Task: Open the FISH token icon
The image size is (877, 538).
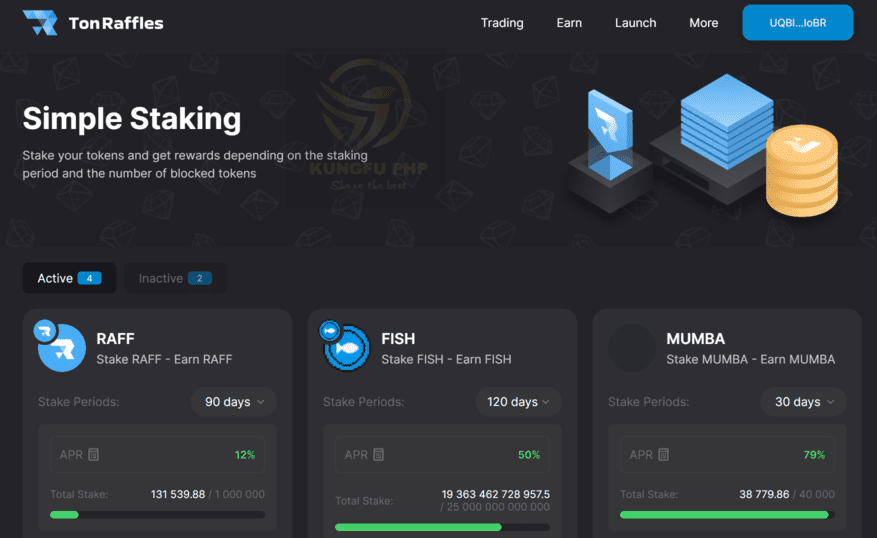Action: pyautogui.click(x=345, y=347)
